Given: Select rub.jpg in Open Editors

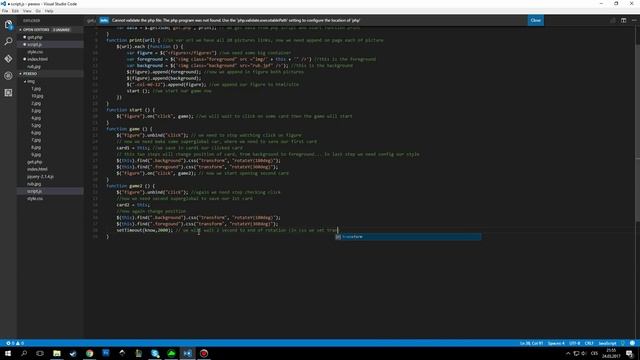Looking at the screenshot, I should coord(34,67).
